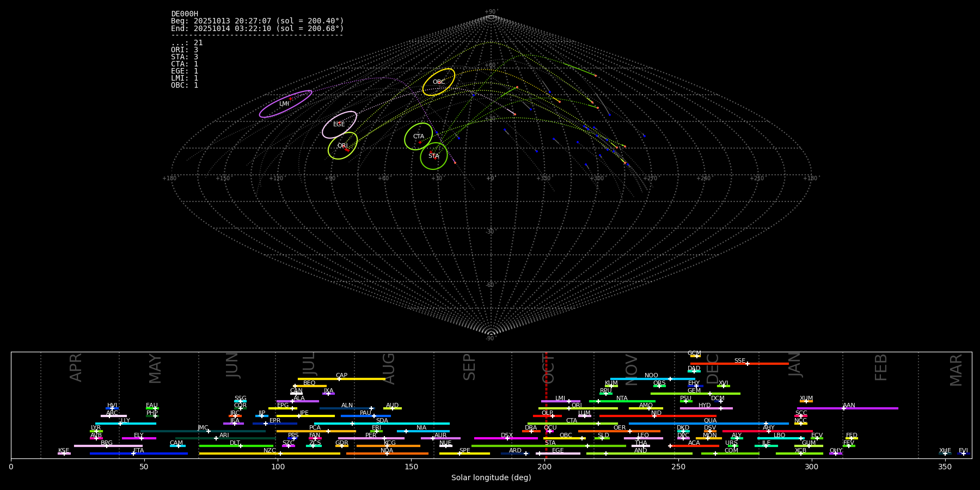
Task: Click the XCB green bar in timeline
Action: point(799,454)
